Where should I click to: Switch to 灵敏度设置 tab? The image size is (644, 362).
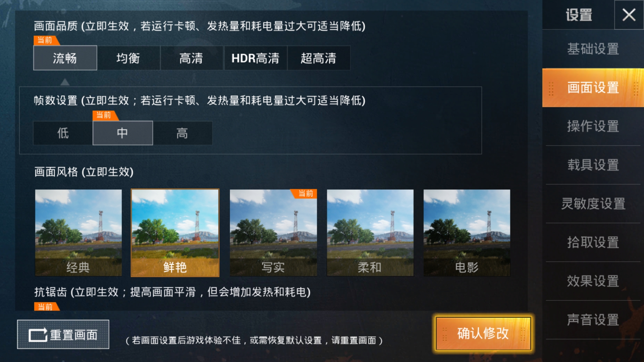(x=593, y=204)
